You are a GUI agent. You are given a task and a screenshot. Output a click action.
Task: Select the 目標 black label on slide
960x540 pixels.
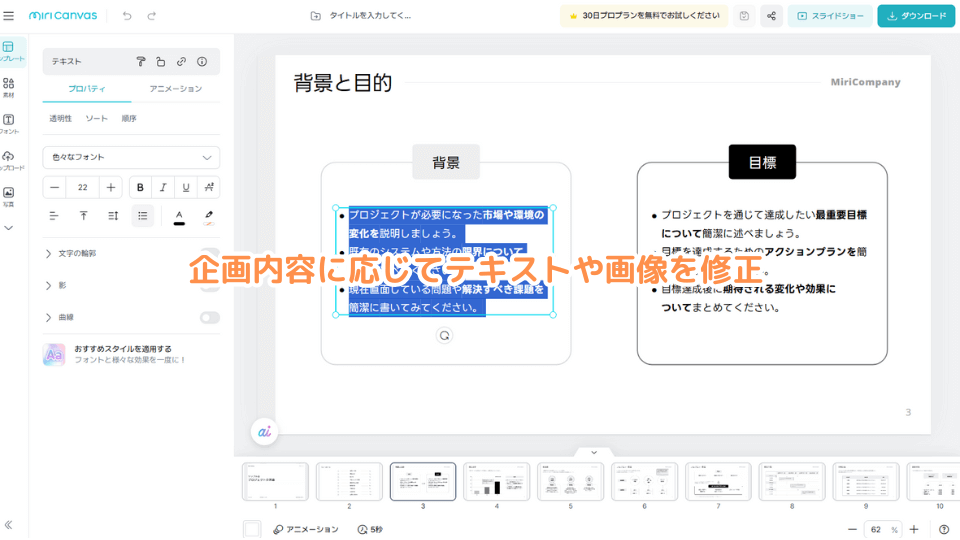[762, 162]
